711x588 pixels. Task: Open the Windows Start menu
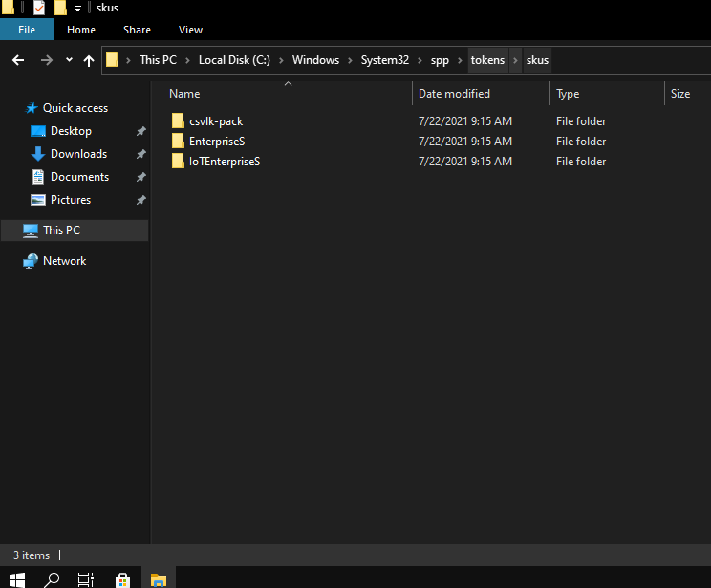tap(17, 579)
